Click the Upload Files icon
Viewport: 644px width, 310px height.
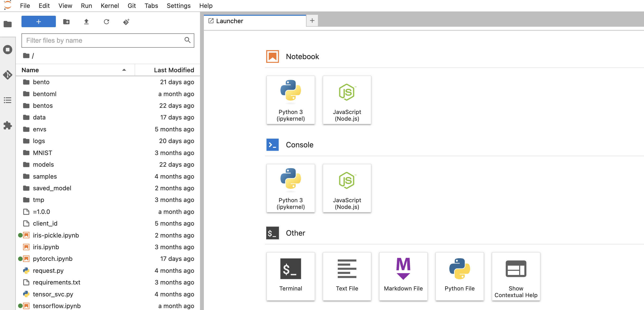pyautogui.click(x=86, y=22)
